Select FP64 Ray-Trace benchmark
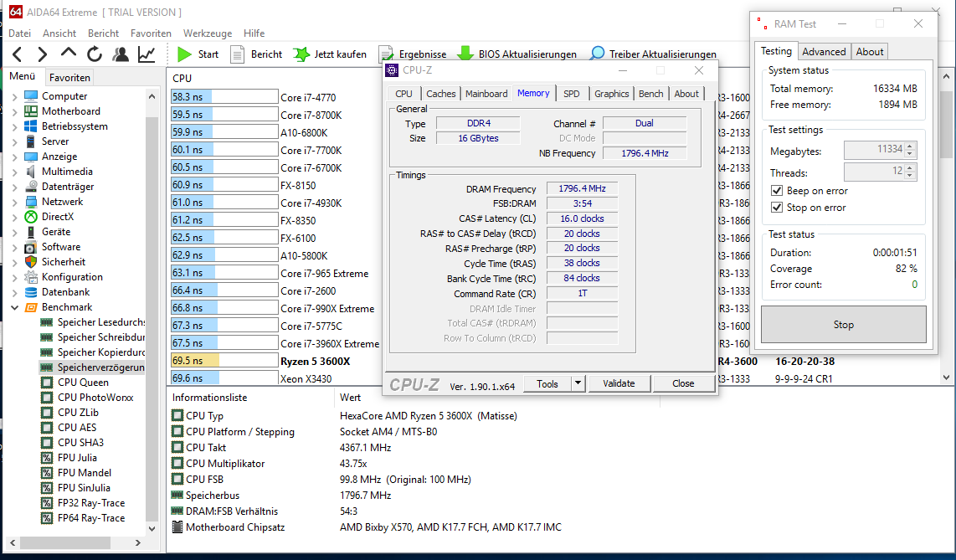This screenshot has height=560, width=956. 91,518
